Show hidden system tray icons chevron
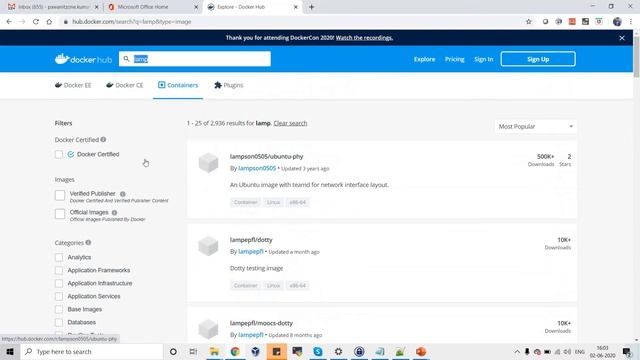 click(517, 351)
